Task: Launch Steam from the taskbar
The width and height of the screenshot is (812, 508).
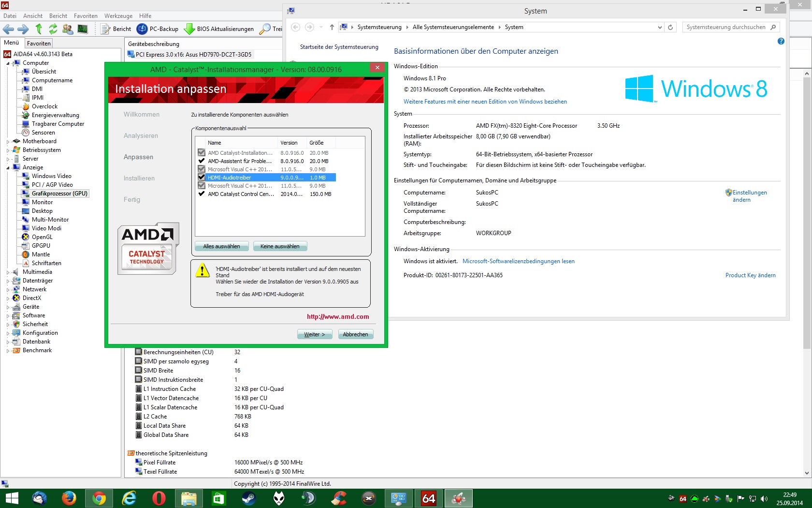Action: [x=249, y=498]
